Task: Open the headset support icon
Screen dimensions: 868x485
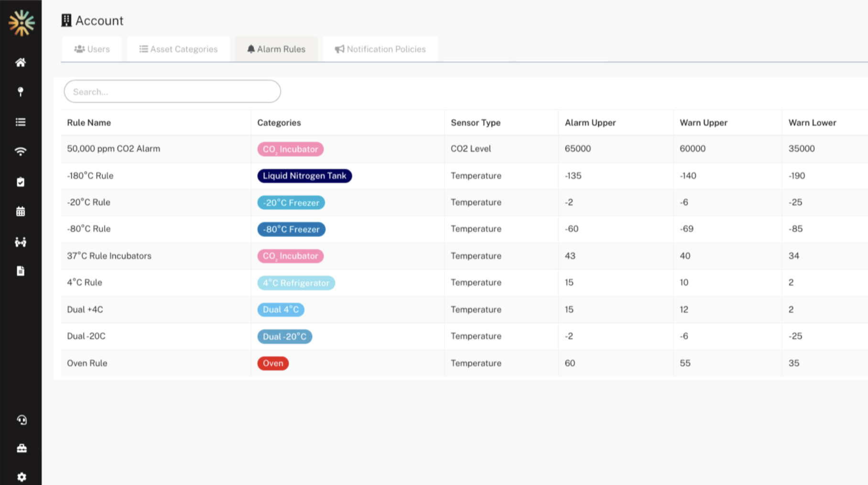Action: click(22, 420)
